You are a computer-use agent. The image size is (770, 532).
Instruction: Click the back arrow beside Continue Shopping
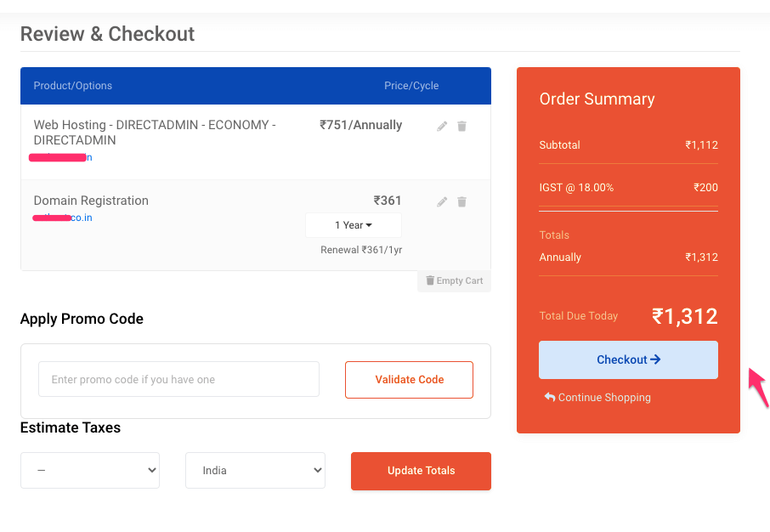pos(549,397)
